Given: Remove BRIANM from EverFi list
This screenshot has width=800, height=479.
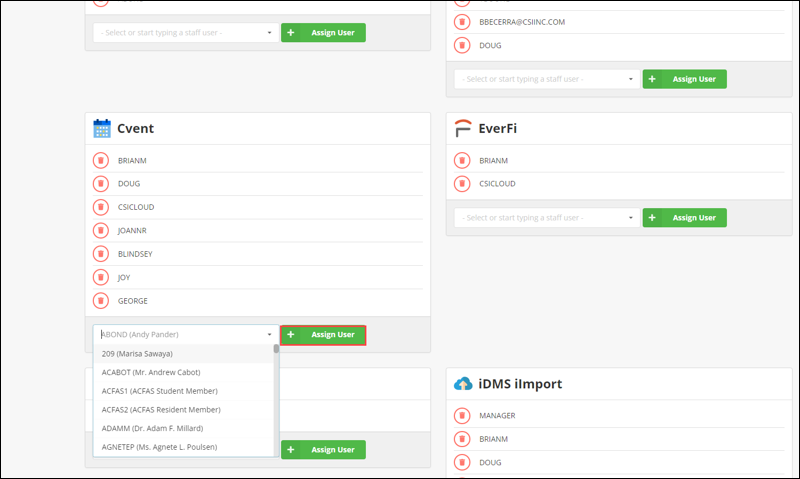Looking at the screenshot, I should click(x=462, y=160).
